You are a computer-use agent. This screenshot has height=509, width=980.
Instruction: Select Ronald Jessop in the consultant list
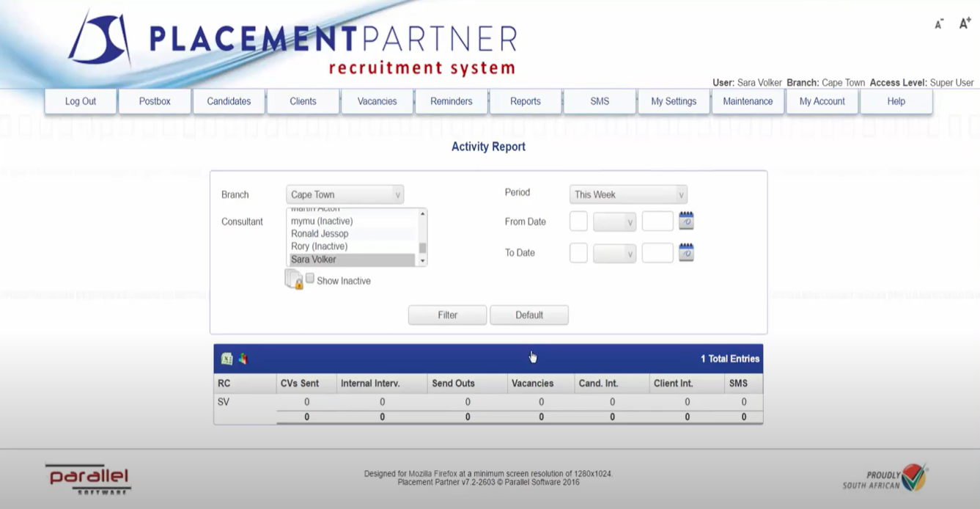point(320,232)
